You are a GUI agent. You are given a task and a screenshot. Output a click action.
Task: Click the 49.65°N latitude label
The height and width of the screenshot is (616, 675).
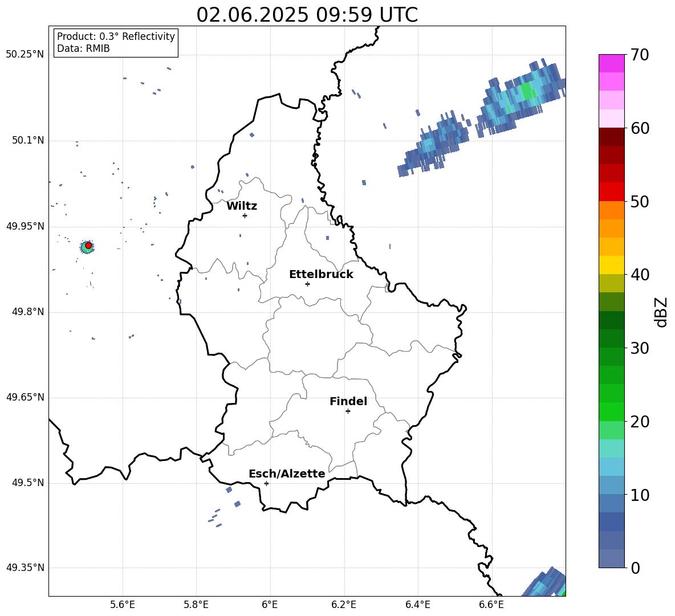tap(25, 397)
